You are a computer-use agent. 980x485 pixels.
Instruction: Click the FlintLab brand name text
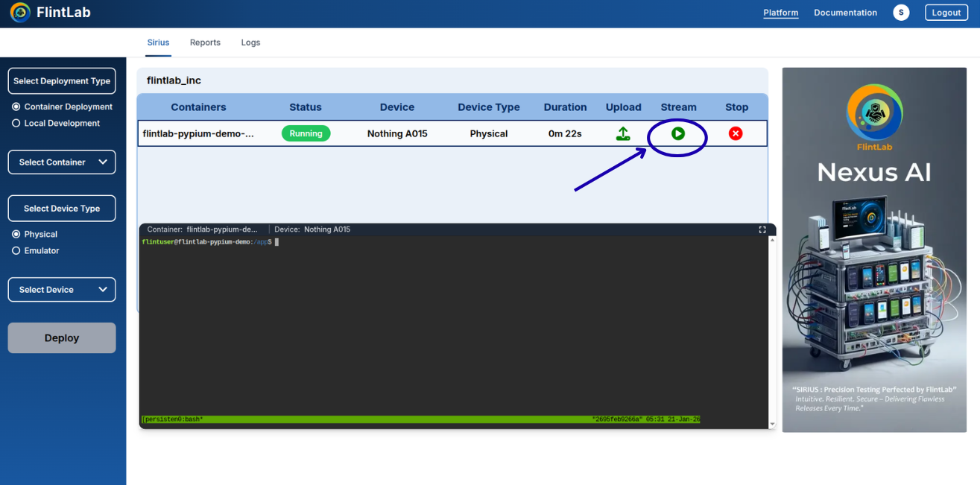(63, 13)
